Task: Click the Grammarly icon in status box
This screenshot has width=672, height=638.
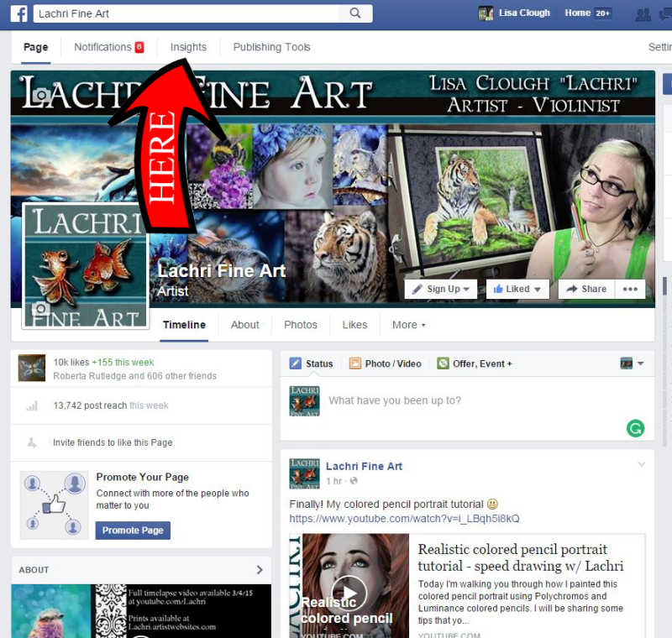Action: pyautogui.click(x=635, y=428)
